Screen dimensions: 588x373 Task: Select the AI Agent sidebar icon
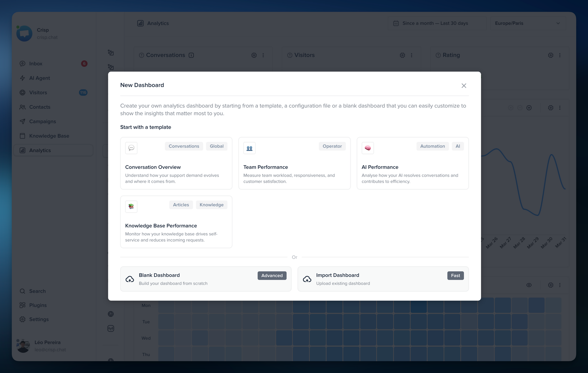tap(22, 78)
